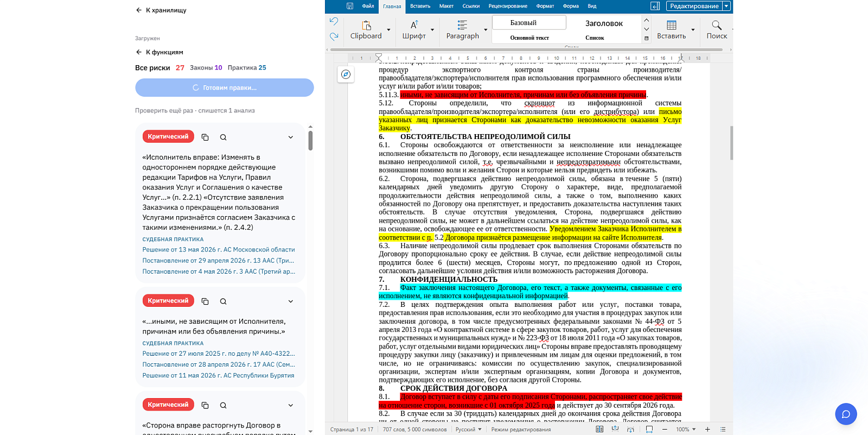
Task: Open the Русский language dropdown
Action: [x=469, y=429]
